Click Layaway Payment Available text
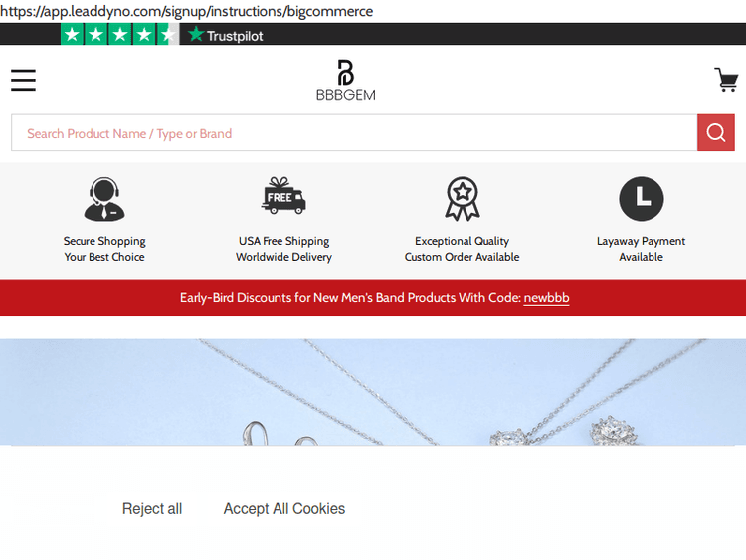 (x=641, y=249)
